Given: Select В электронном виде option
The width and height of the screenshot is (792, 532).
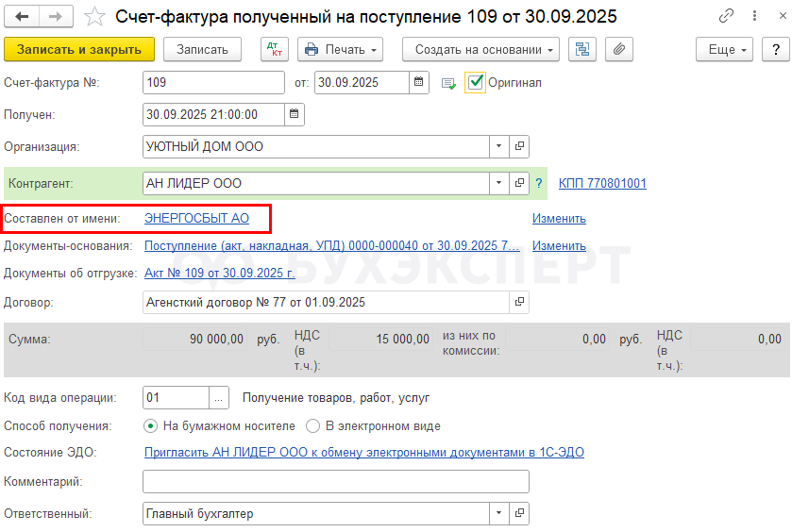Looking at the screenshot, I should pos(312,426).
